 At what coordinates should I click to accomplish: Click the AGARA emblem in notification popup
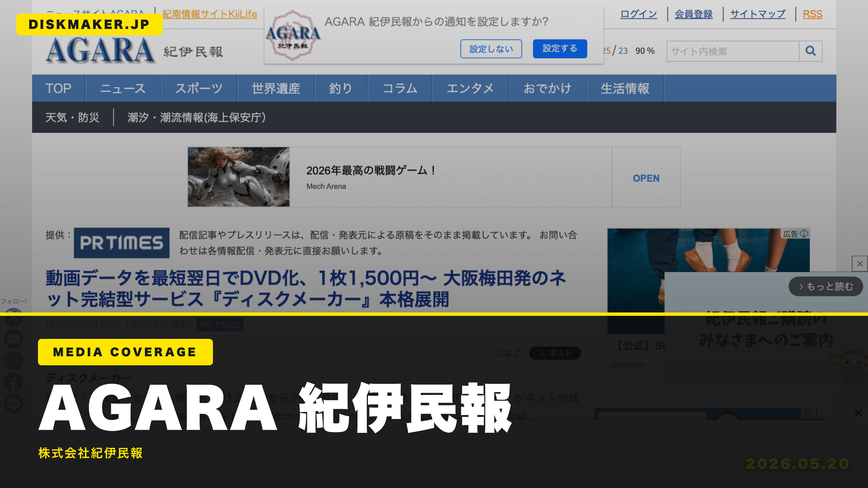click(x=293, y=36)
